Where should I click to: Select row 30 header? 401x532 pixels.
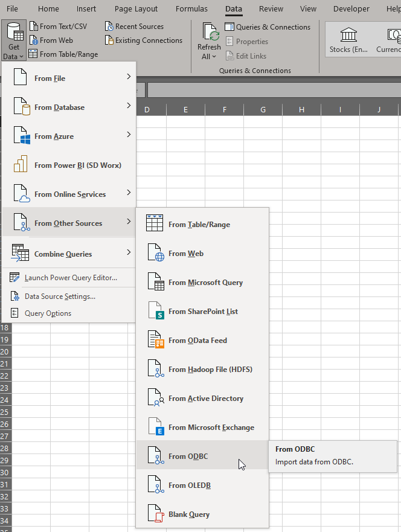coord(5,473)
